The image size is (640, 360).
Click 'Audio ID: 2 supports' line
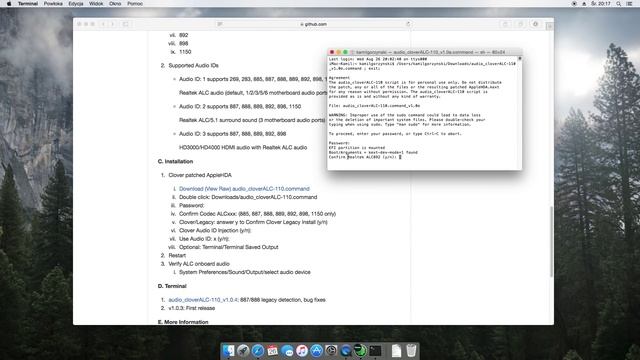pos(240,106)
